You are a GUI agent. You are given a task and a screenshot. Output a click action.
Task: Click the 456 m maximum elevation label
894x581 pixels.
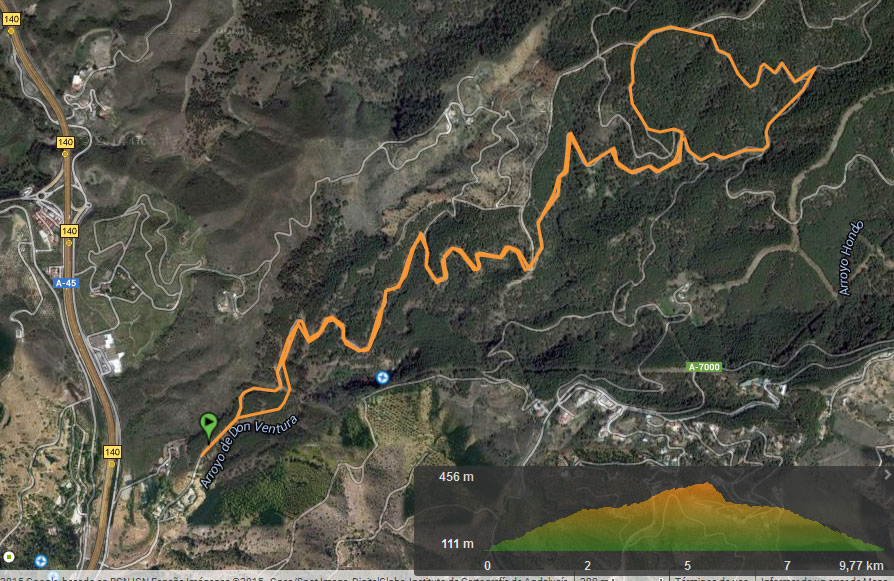(x=456, y=477)
